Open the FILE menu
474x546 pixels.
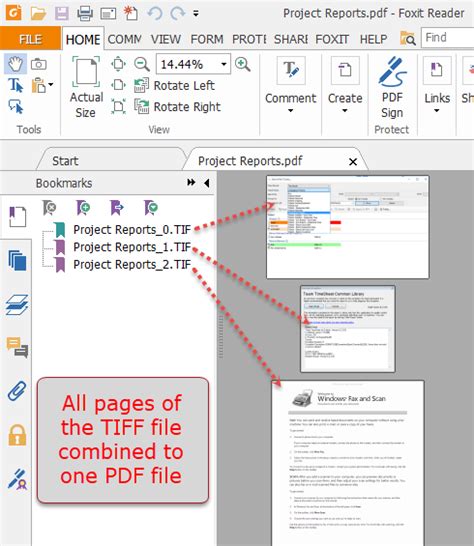30,39
